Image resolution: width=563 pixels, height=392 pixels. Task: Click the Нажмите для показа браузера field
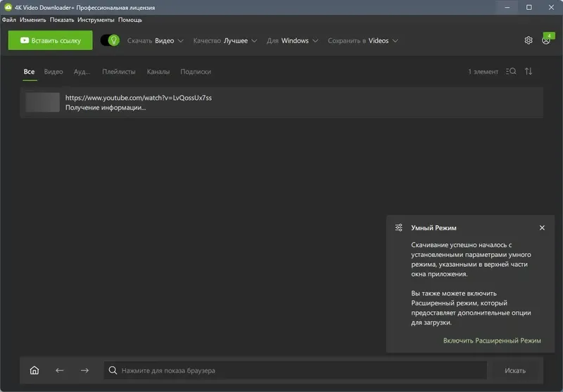[295, 370]
